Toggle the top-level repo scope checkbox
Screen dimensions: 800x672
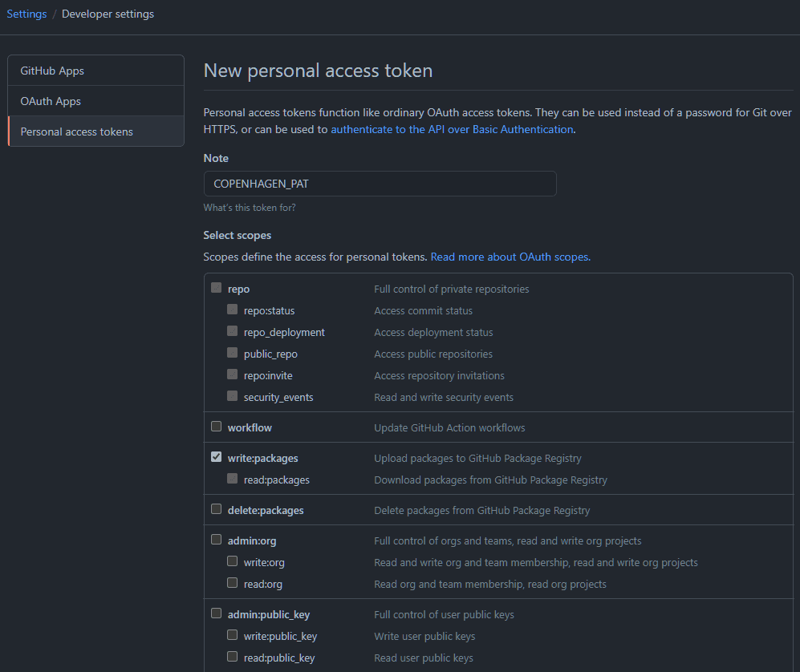click(x=216, y=288)
